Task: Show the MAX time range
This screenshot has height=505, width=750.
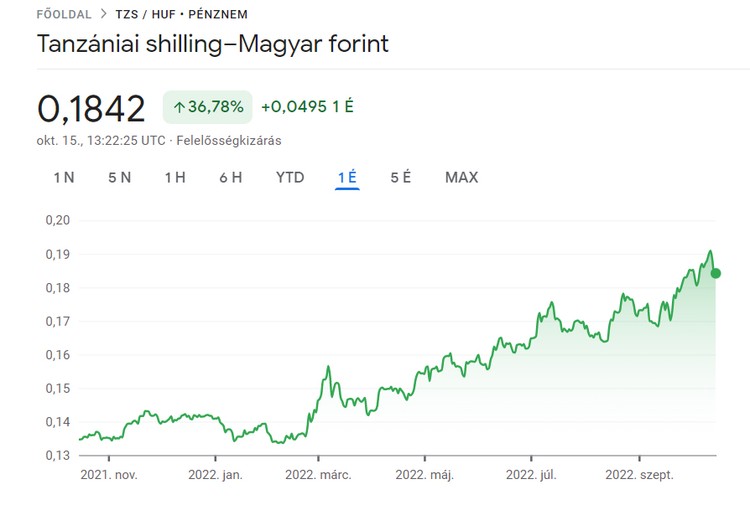Action: click(461, 178)
